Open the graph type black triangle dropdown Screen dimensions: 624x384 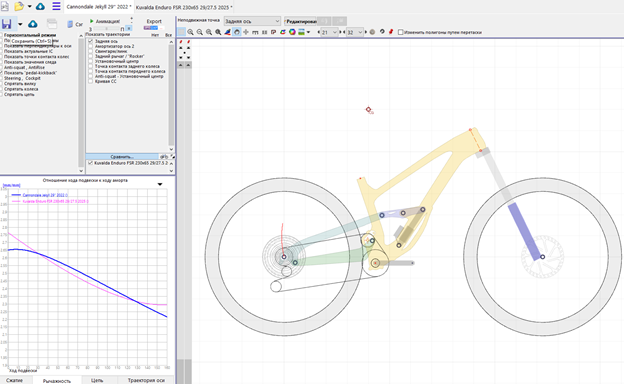[160, 184]
